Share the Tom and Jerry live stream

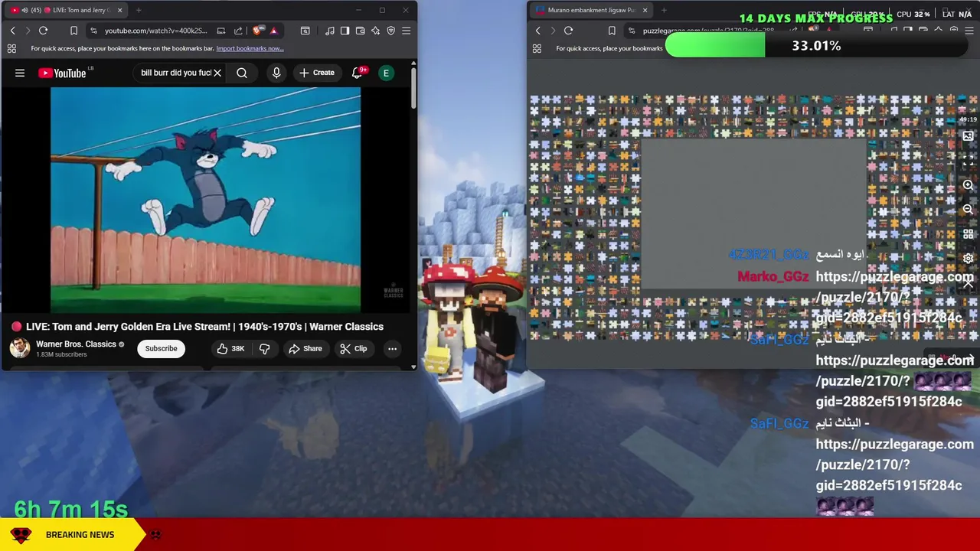305,348
